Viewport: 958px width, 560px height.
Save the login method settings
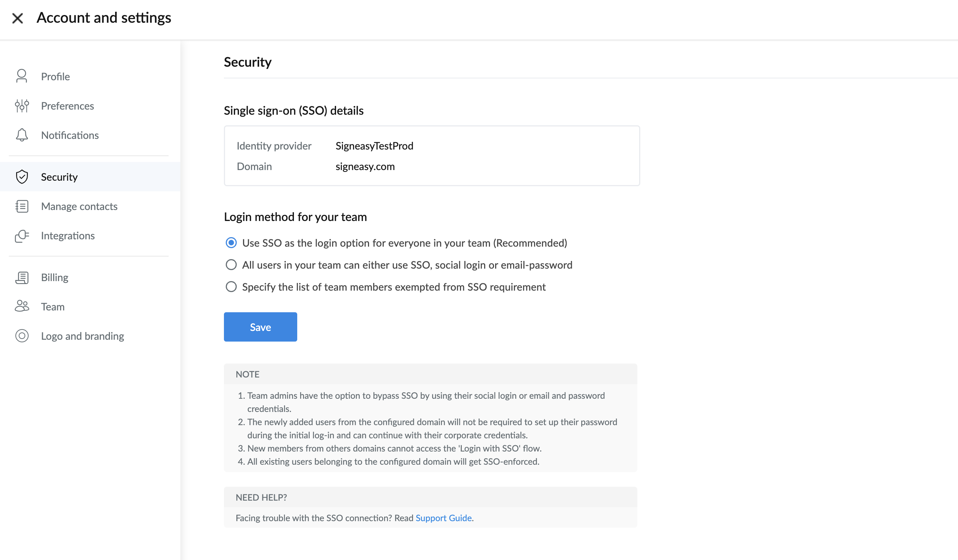261,327
